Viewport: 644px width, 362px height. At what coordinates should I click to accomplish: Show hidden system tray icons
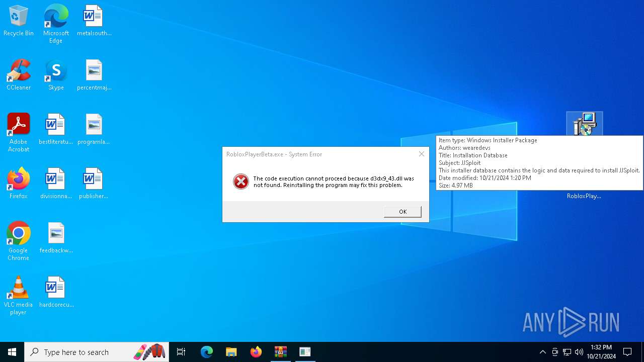click(x=542, y=352)
